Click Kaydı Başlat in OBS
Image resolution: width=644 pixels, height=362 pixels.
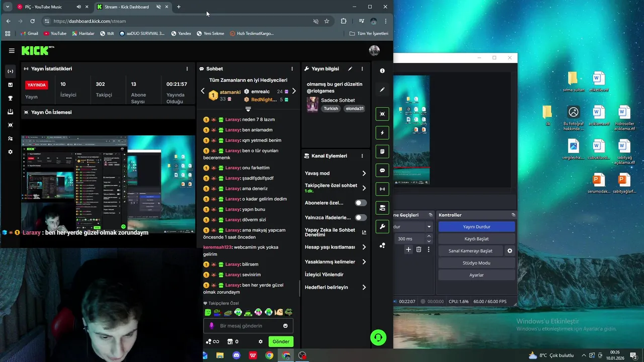tap(476, 239)
